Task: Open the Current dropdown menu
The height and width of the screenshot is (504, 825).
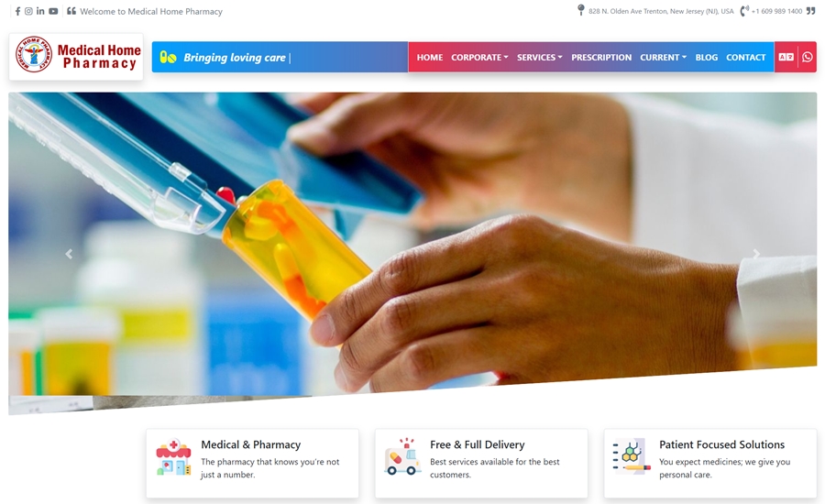Action: pos(663,58)
